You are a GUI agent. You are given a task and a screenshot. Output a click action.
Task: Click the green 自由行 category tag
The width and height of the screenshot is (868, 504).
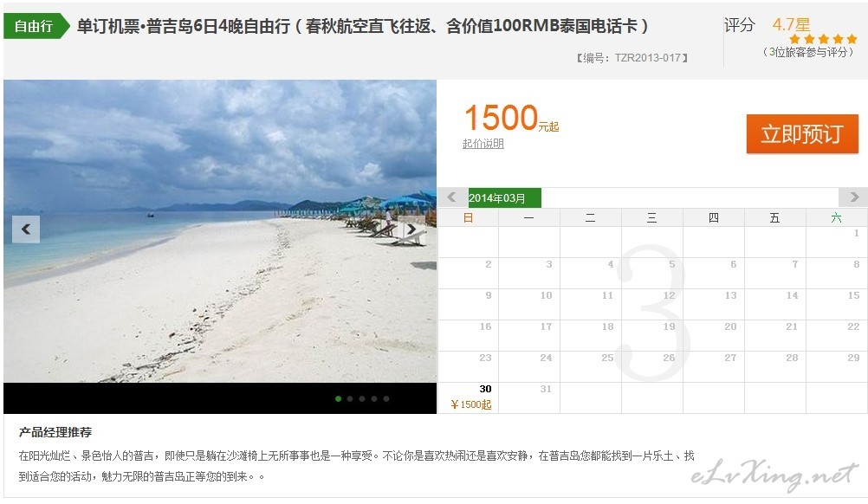(x=36, y=26)
